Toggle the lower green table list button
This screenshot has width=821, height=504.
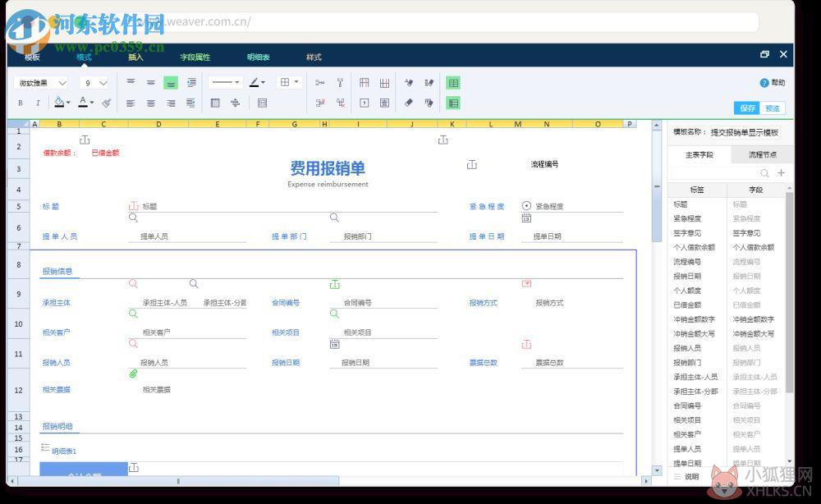pyautogui.click(x=453, y=103)
